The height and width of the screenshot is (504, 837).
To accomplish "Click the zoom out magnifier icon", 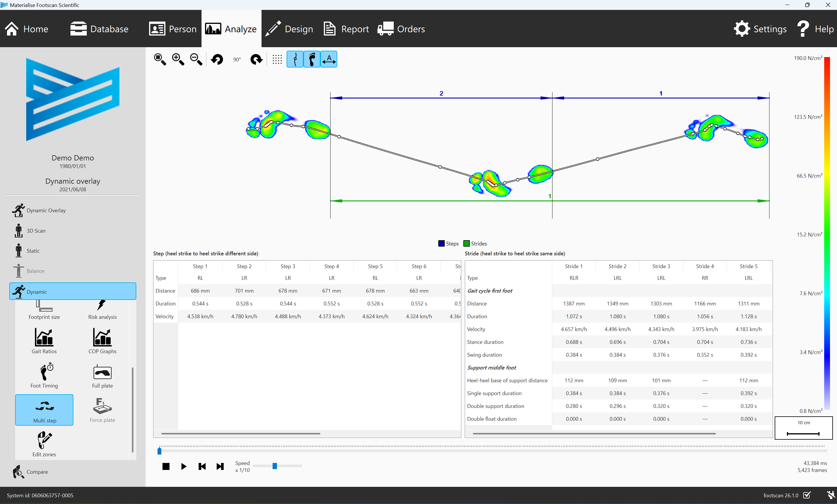I will pos(196,59).
